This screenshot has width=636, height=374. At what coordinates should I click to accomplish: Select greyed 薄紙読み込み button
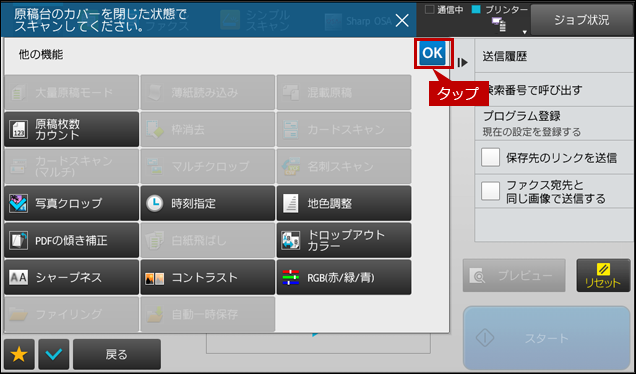tap(208, 92)
